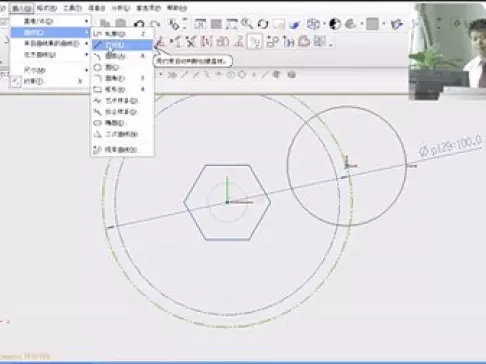
Task: Expand the Dimensions (尺寸) submenu arrow
Action: coord(86,70)
